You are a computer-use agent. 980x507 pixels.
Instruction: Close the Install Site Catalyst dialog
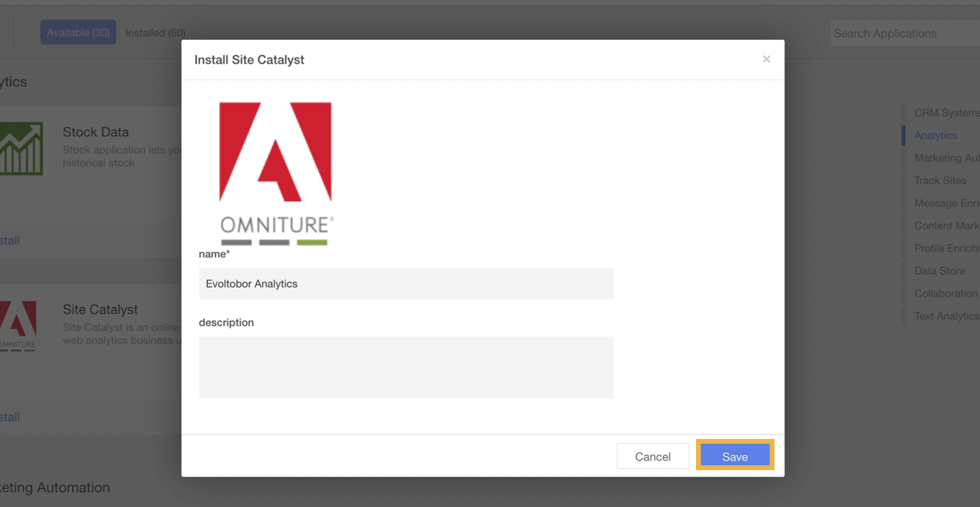pyautogui.click(x=766, y=59)
